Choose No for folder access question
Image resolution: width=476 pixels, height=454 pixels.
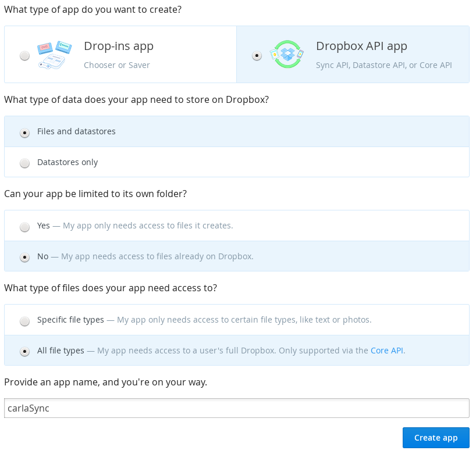24,256
